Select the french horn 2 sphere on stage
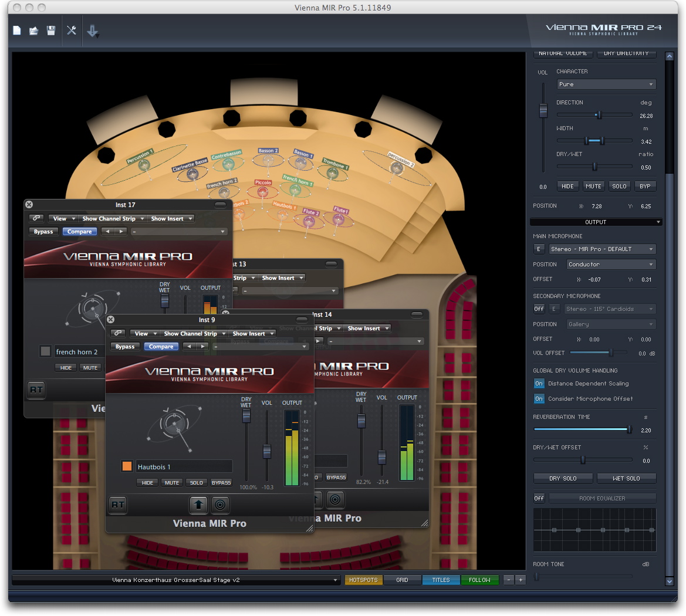The height and width of the screenshot is (616, 686). click(224, 192)
